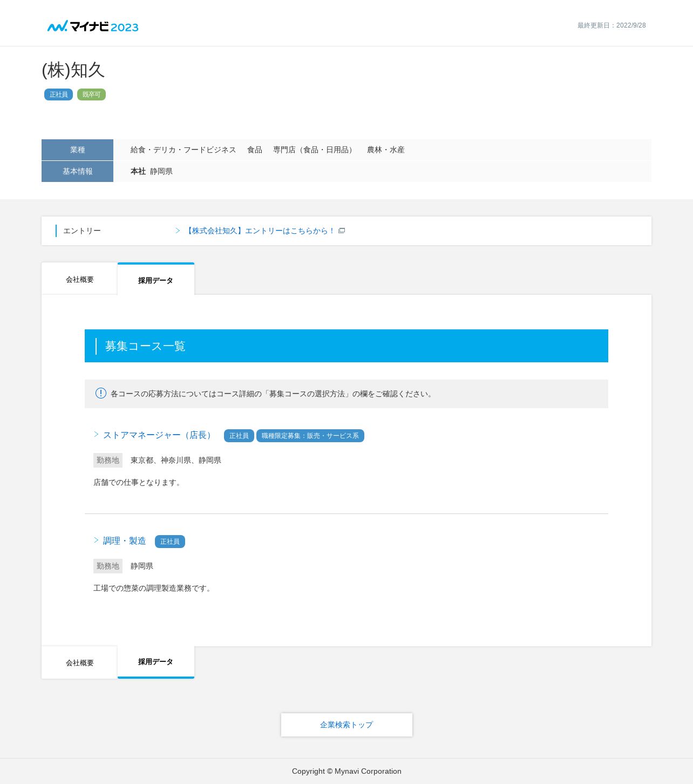Click the 既卒可 green badge
This screenshot has width=693, height=784.
(x=91, y=94)
